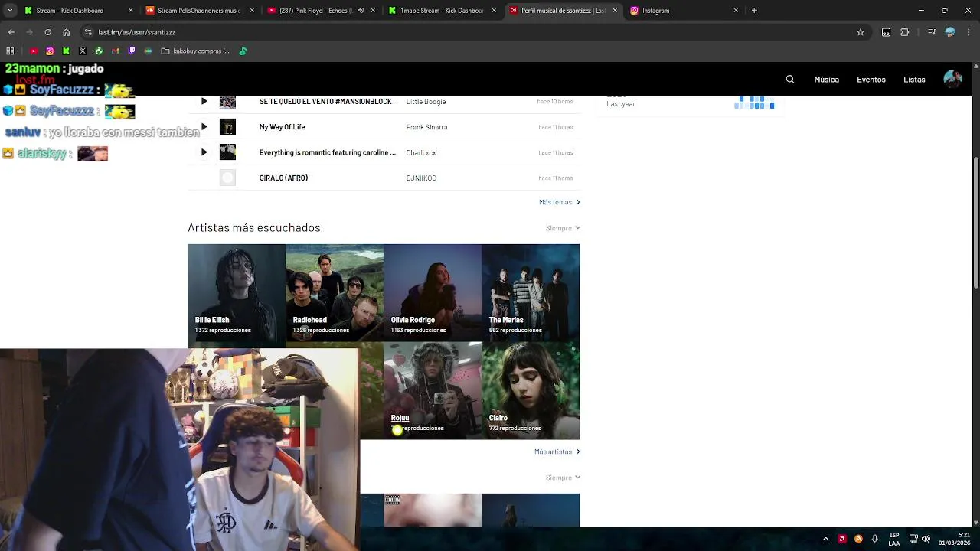Open the X (Twitter) bookmark
This screenshot has height=551, width=980.
83,51
